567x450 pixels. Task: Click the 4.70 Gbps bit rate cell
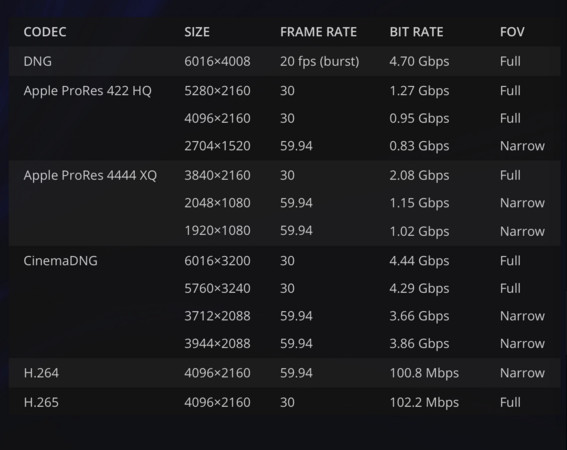(419, 62)
